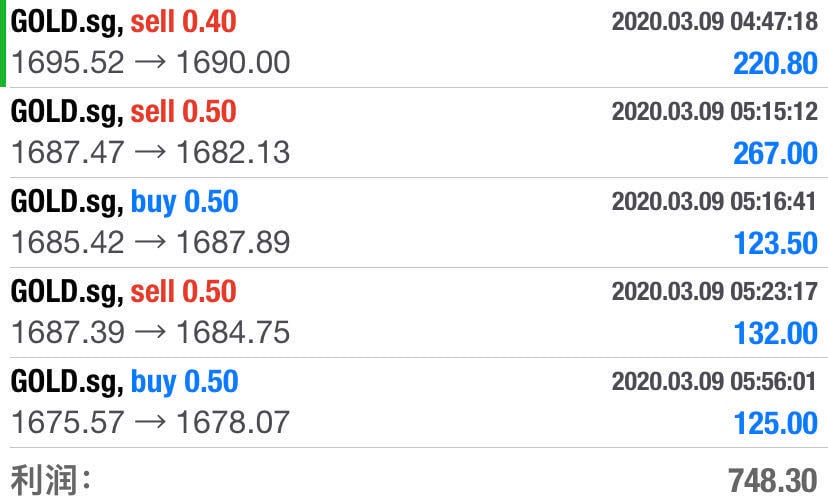Tap the timestamp 2020.03.09 05:56:01
This screenshot has width=828, height=498.
coord(714,381)
